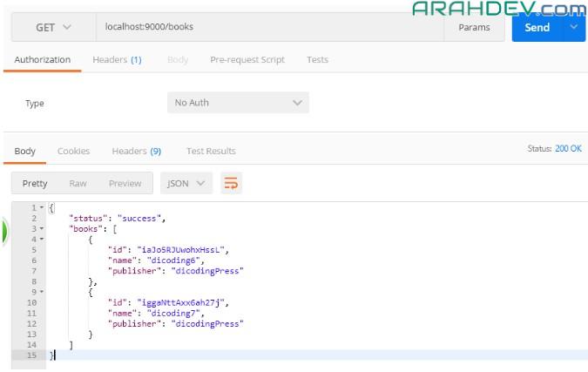This screenshot has width=588, height=372.
Task: Select the response Body tab
Action: pos(25,151)
